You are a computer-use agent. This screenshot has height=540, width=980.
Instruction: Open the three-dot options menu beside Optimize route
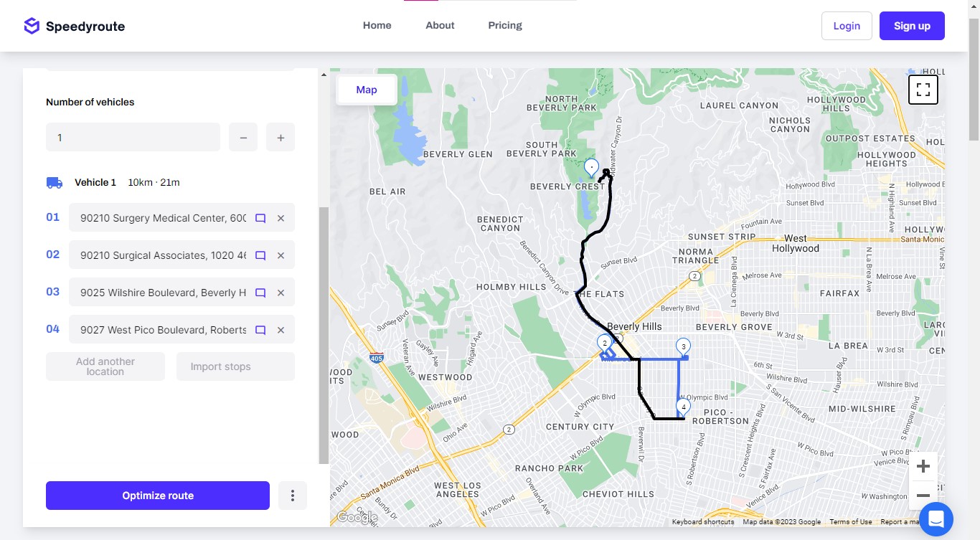pyautogui.click(x=293, y=495)
